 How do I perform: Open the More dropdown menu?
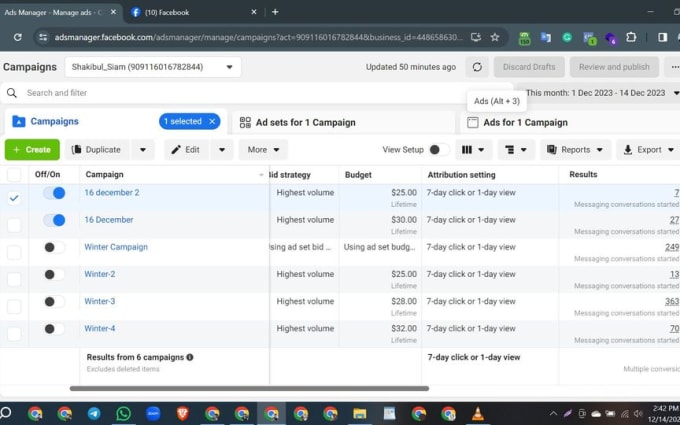pos(263,150)
